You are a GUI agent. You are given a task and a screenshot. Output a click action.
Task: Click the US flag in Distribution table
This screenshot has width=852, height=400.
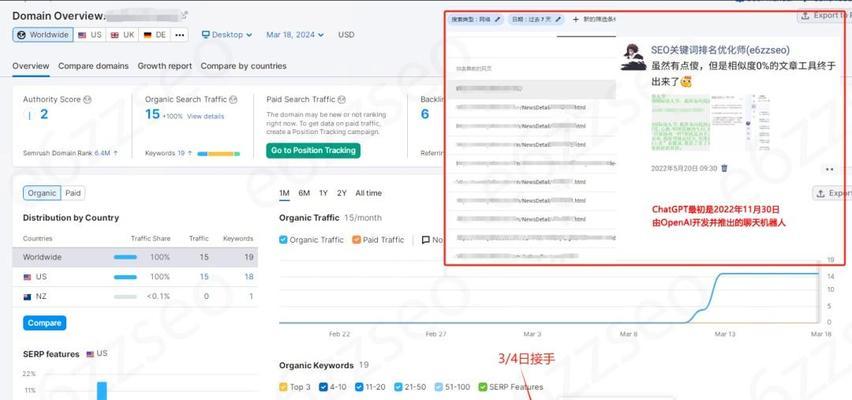(27, 277)
